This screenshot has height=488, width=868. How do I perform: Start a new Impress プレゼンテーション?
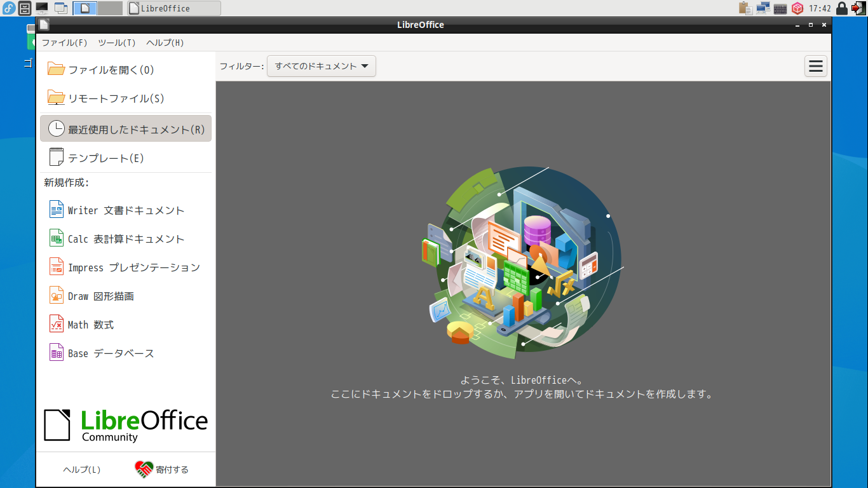point(126,268)
